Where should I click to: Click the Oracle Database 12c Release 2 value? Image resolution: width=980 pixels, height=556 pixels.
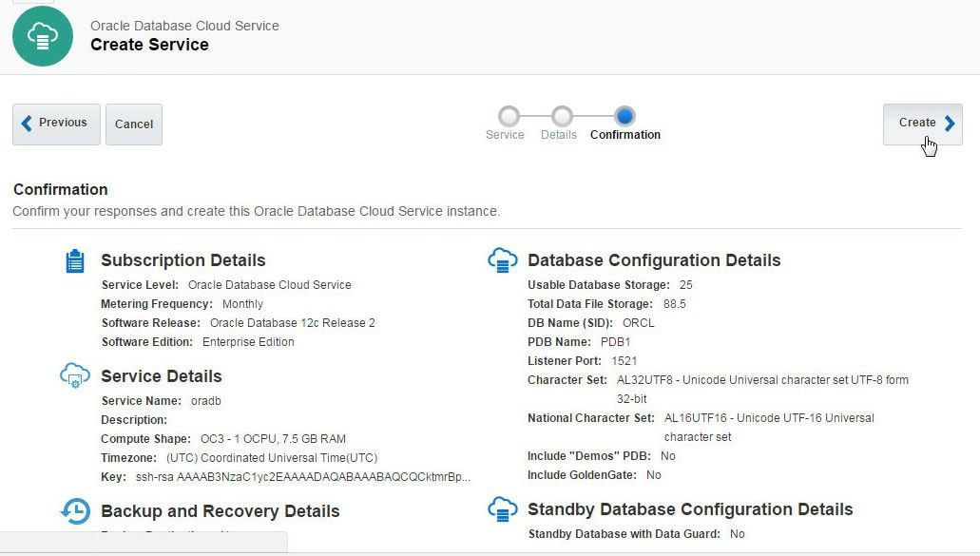click(293, 323)
